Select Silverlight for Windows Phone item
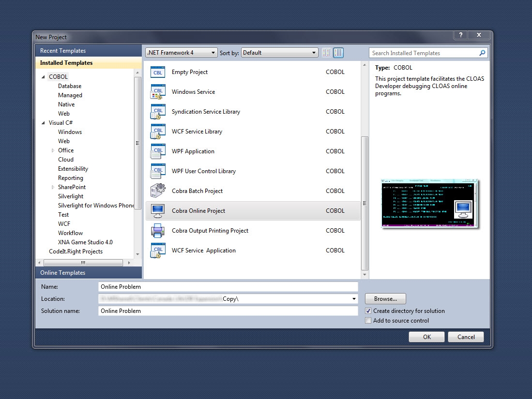This screenshot has width=532, height=399. click(96, 206)
